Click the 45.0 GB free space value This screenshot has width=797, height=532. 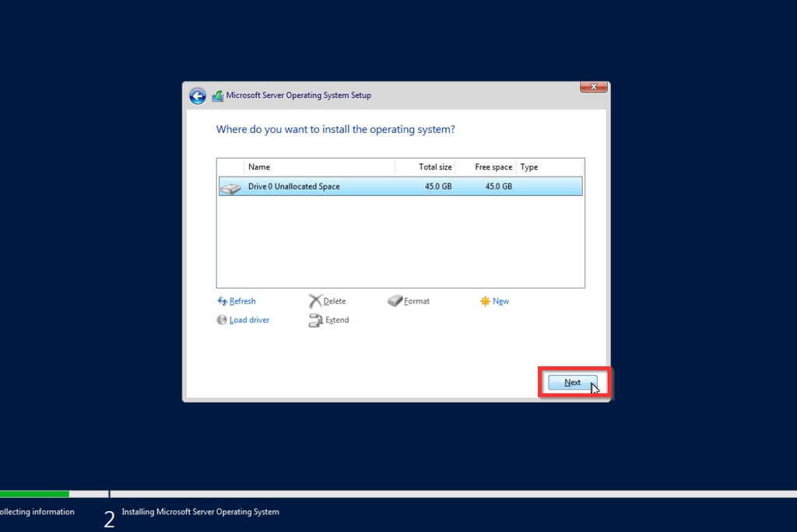[x=499, y=187]
